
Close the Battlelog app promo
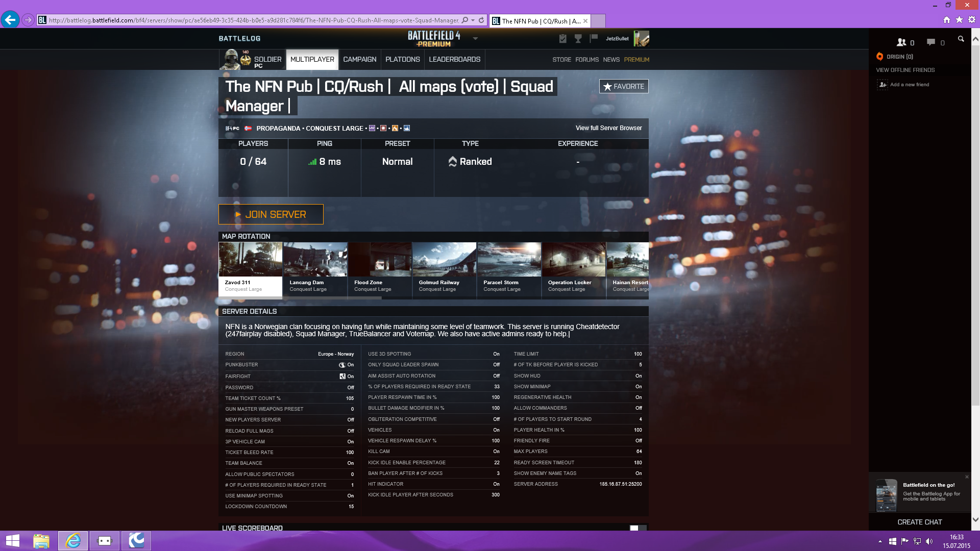(x=967, y=477)
